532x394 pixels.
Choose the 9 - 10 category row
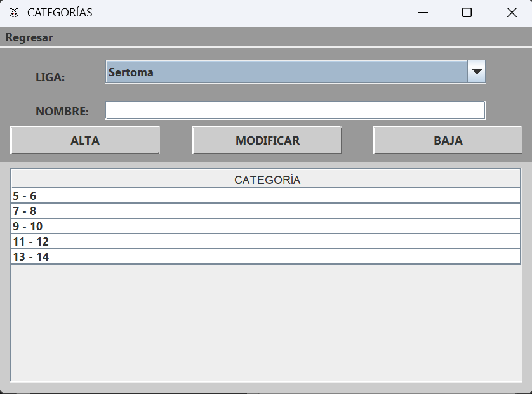(x=266, y=227)
